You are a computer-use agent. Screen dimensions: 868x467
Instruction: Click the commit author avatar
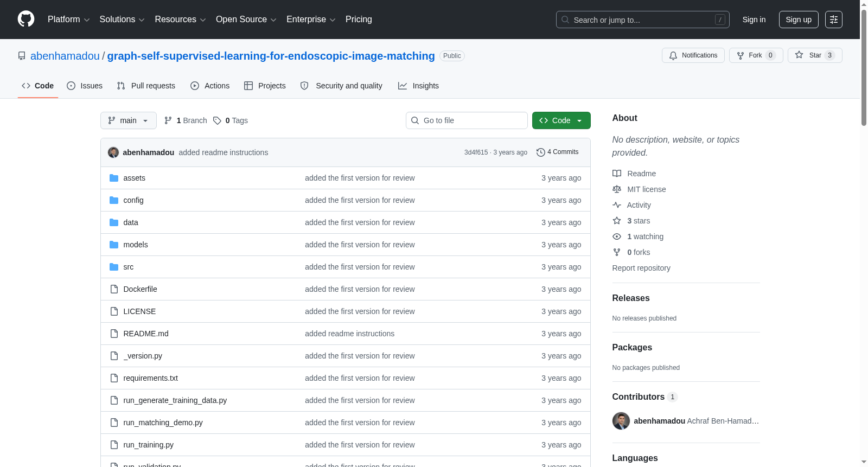coord(113,152)
